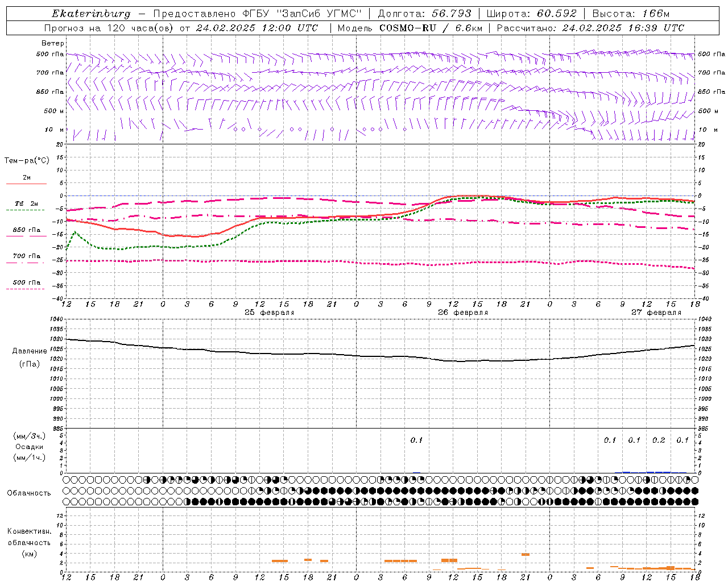728x582 pixels.
Task: Click the 26 февраля date label
Action: (x=463, y=313)
